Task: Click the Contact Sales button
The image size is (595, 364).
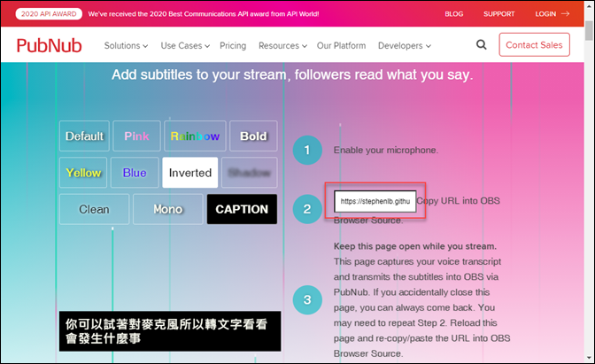Action: tap(534, 45)
